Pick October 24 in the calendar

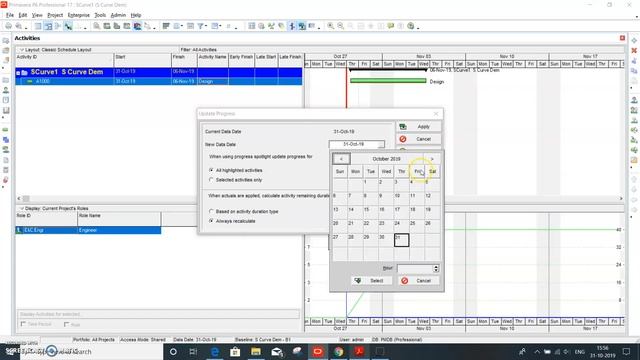click(401, 226)
